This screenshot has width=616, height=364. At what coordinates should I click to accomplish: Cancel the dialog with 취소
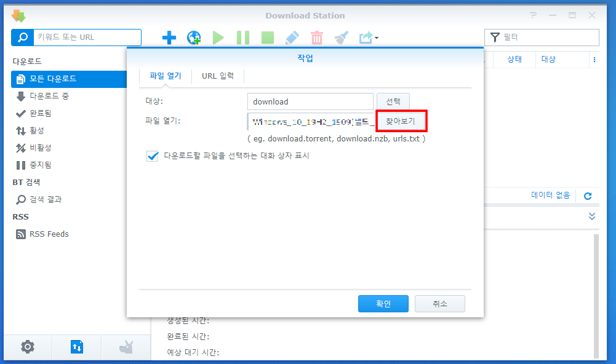439,304
